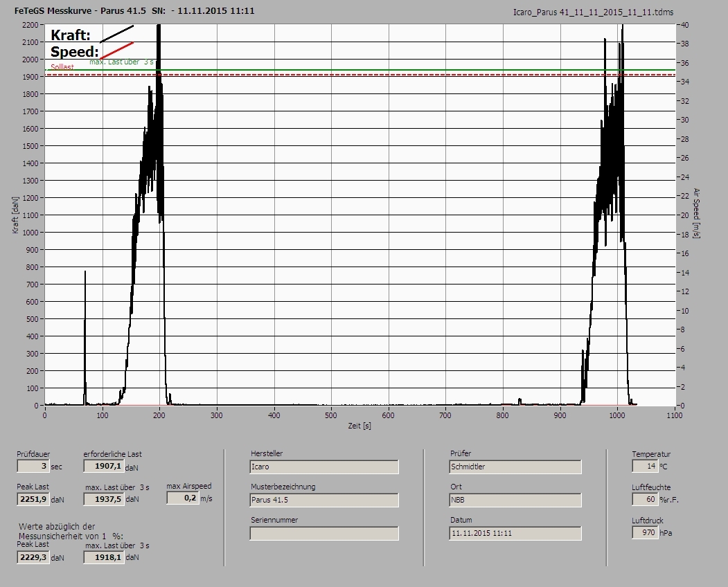
Task: Click the black Kraft legend line sample
Action: coord(116,34)
